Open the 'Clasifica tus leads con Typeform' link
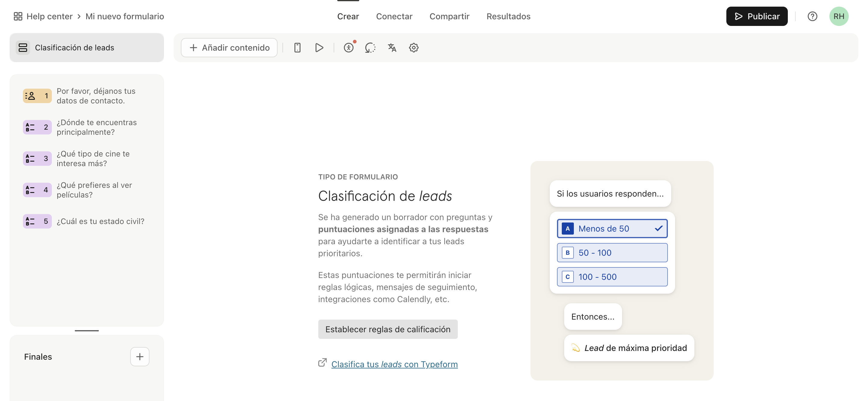The image size is (868, 401). pos(395,364)
